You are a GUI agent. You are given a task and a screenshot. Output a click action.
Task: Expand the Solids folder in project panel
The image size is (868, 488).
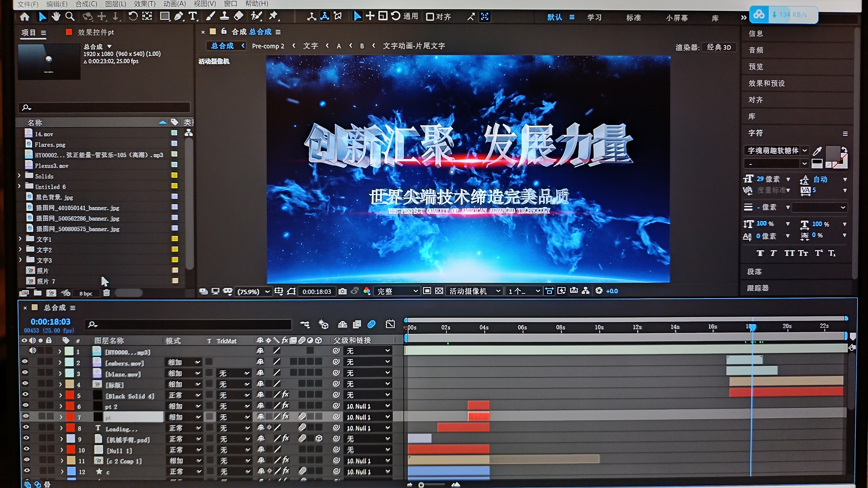[20, 176]
